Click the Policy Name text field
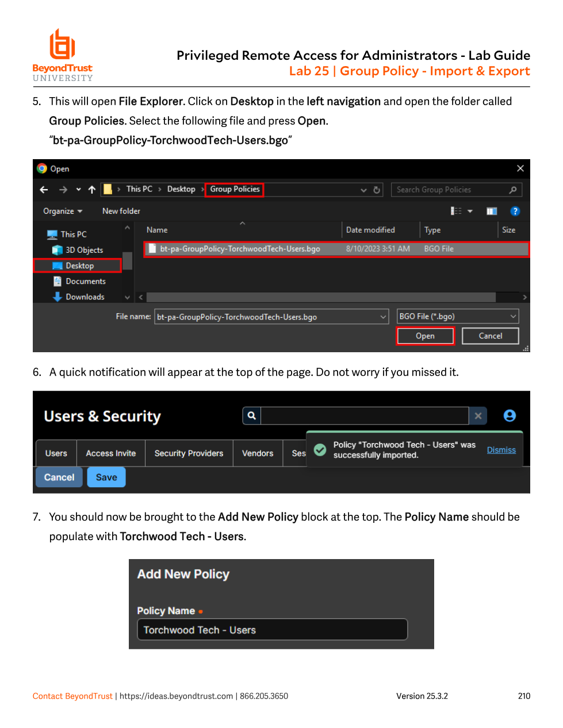 point(272,630)
